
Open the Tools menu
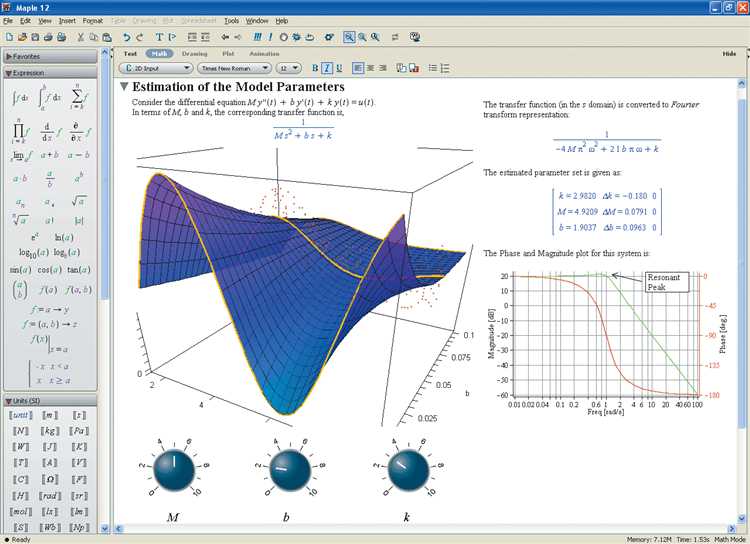[x=231, y=20]
